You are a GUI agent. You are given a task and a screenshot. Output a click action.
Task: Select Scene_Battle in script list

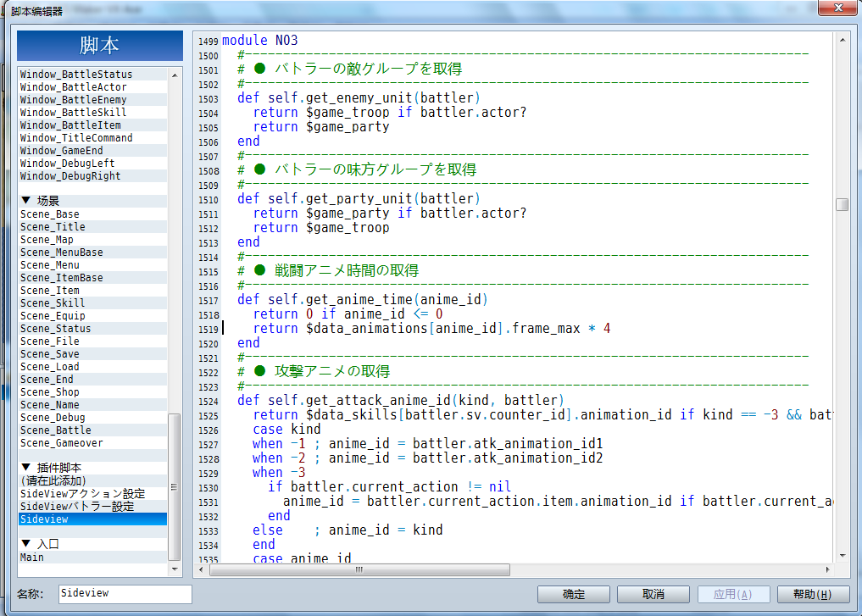(x=93, y=430)
